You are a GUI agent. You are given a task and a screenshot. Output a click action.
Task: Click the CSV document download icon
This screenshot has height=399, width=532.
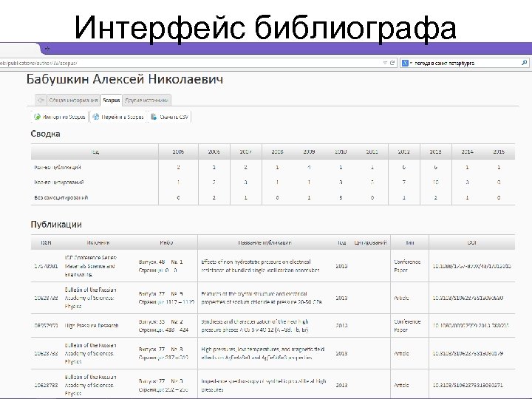pyautogui.click(x=154, y=117)
